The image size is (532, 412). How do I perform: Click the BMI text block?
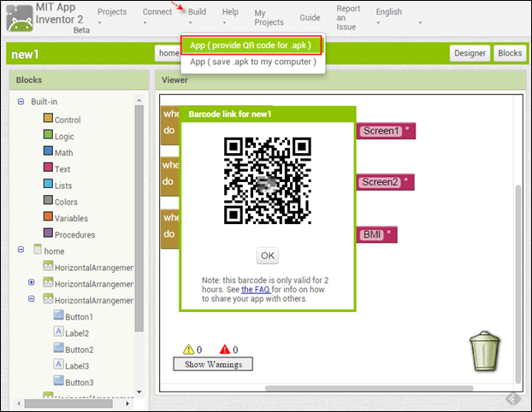pyautogui.click(x=376, y=235)
